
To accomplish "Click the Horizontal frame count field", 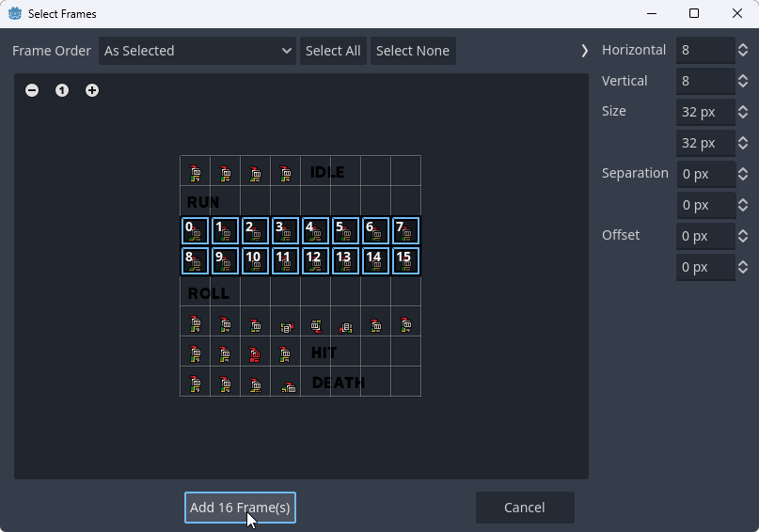I will [704, 50].
